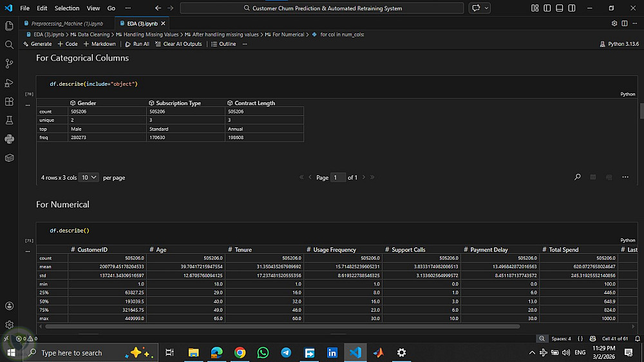Switch to Preprocessing_Machine (1).ipynb tab
This screenshot has height=362, width=644.
66,23
